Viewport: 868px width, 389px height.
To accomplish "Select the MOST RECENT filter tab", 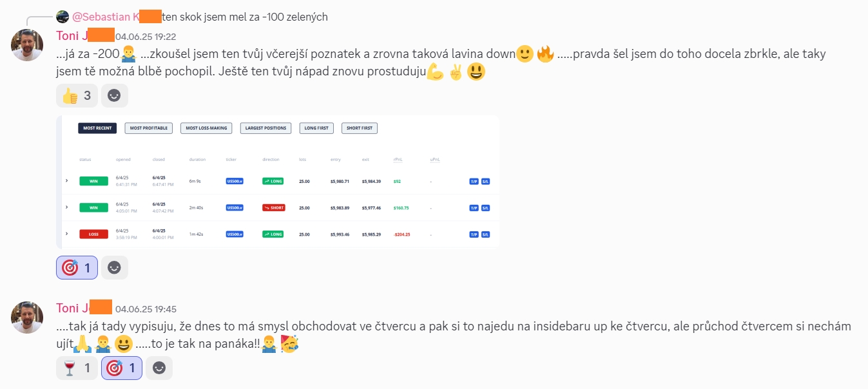I will pyautogui.click(x=97, y=128).
